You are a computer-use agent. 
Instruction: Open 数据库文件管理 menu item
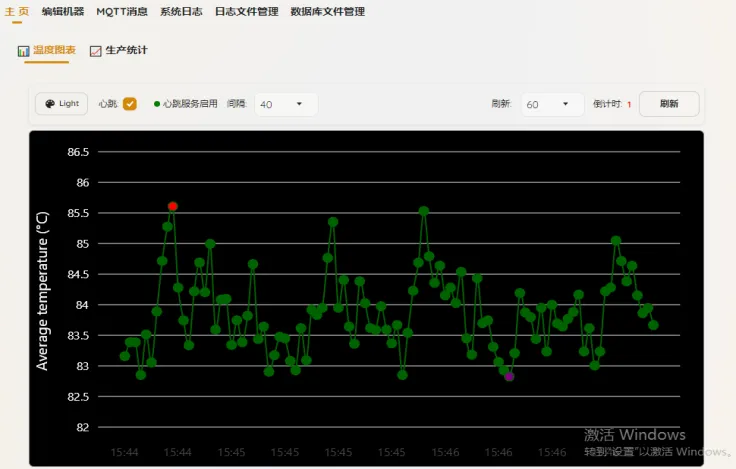328,11
